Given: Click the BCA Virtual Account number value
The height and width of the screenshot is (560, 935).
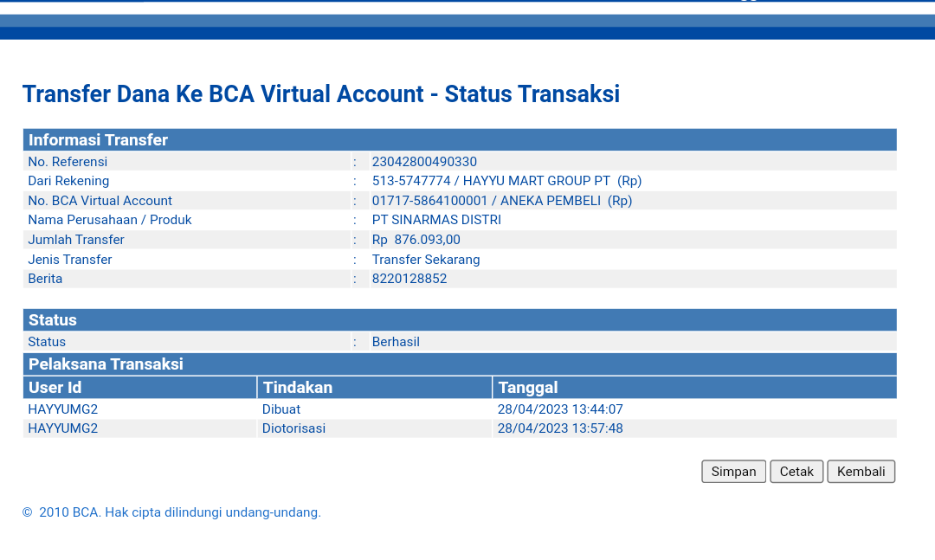Looking at the screenshot, I should click(502, 201).
